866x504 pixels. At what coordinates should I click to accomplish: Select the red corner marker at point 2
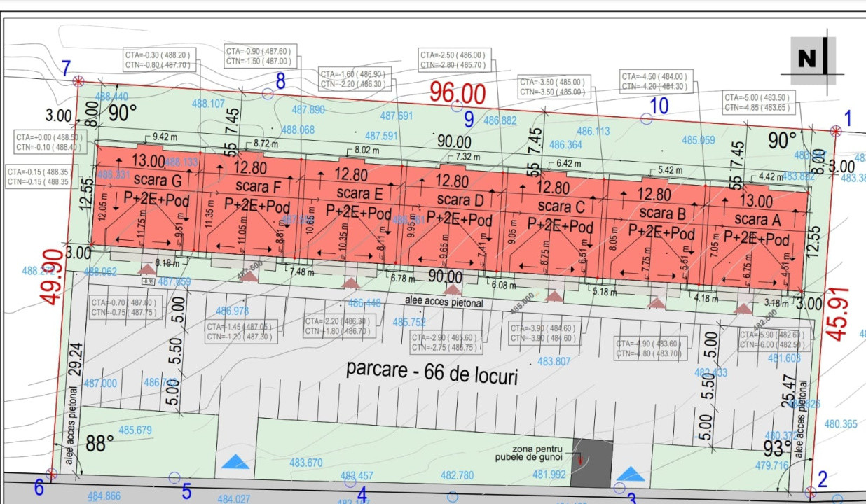point(810,492)
